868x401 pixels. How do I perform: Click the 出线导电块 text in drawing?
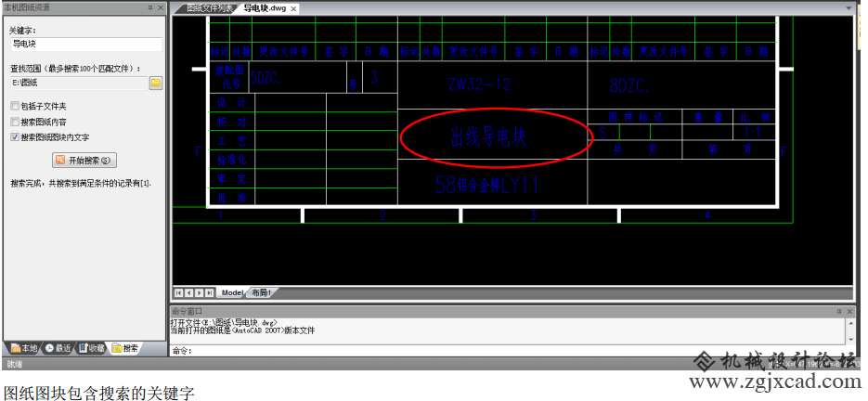point(489,136)
